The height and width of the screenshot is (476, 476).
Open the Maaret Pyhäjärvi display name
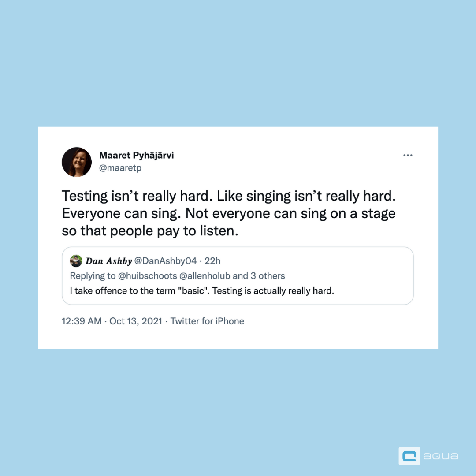[136, 155]
